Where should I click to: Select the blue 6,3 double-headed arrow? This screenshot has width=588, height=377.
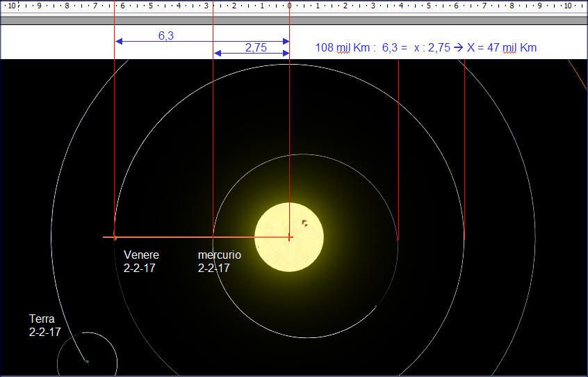(x=202, y=41)
